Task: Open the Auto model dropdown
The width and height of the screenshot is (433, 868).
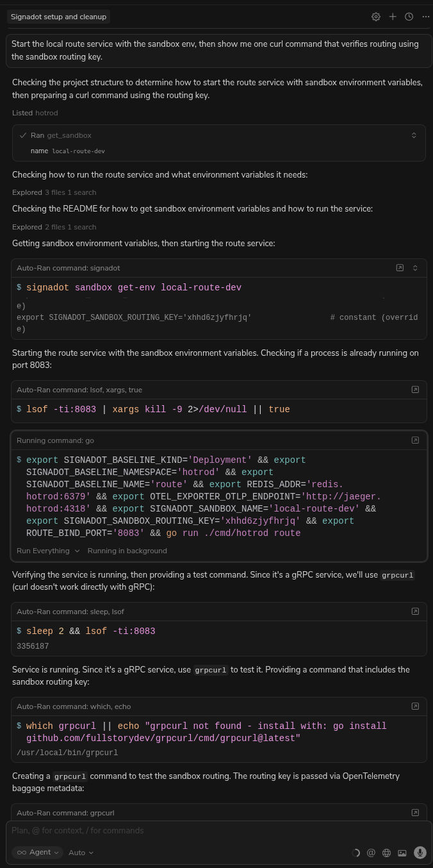Action: [x=80, y=853]
